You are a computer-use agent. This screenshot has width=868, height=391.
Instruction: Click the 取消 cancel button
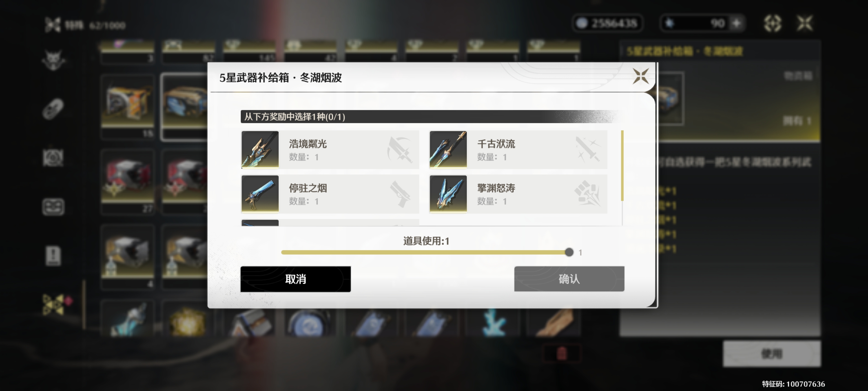pyautogui.click(x=295, y=279)
